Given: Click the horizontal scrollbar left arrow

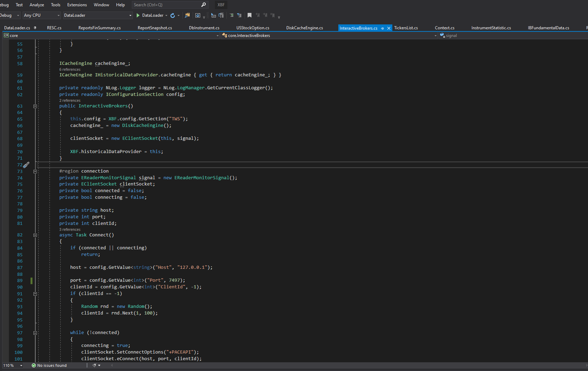Looking at the screenshot, I should pyautogui.click(x=112, y=365).
